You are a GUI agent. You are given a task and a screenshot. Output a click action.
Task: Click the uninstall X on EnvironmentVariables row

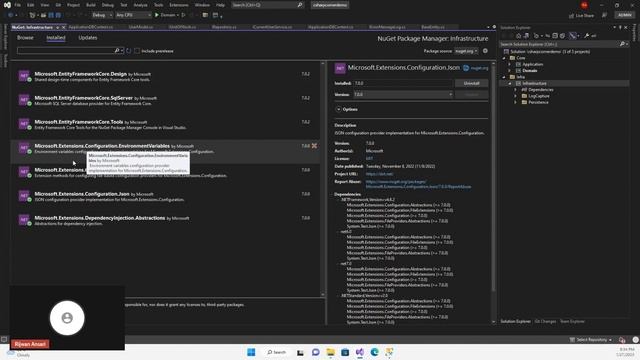click(x=314, y=146)
